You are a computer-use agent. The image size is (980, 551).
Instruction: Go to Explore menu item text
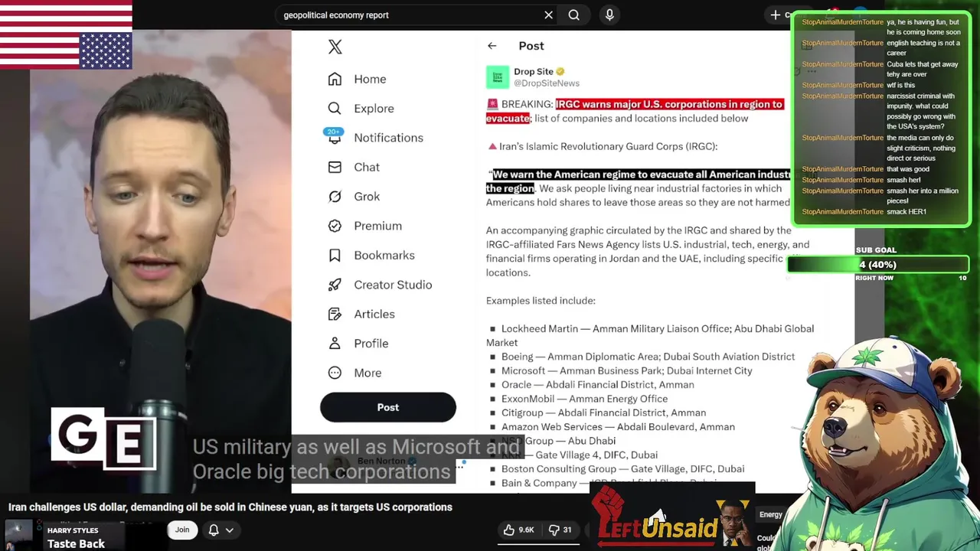point(374,109)
